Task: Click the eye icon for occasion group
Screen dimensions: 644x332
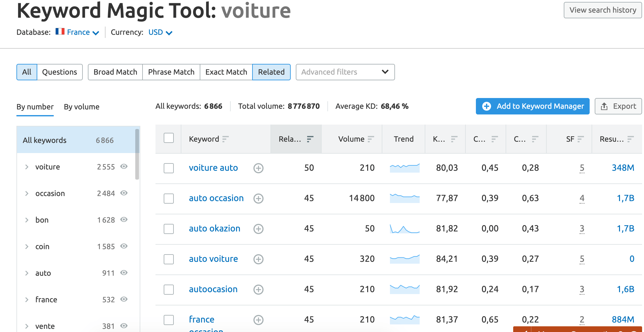Action: click(124, 193)
